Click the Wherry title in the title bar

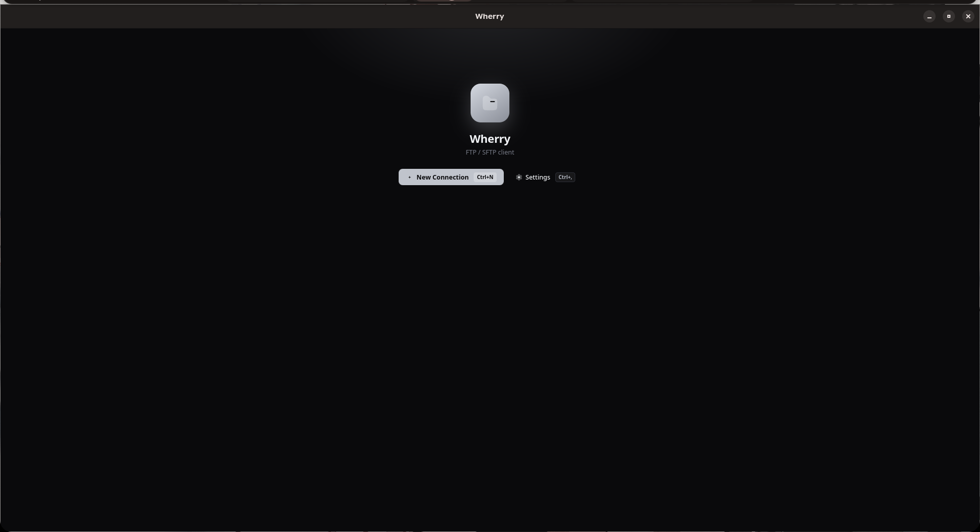489,16
